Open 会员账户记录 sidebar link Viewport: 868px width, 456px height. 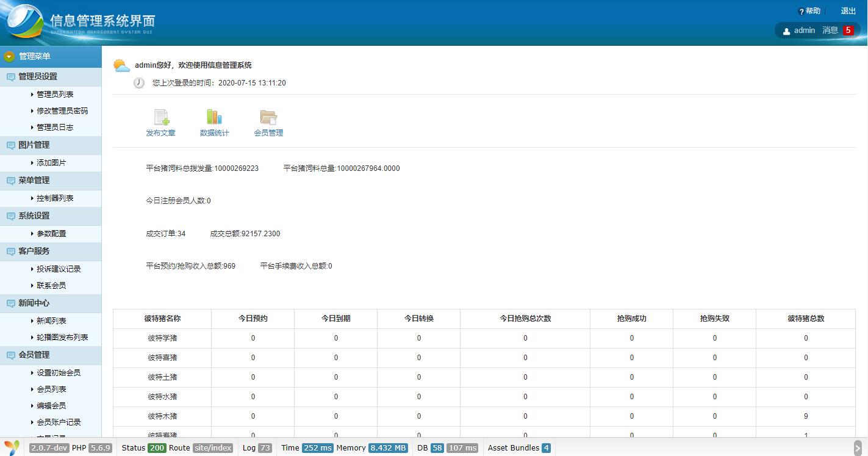coord(59,422)
